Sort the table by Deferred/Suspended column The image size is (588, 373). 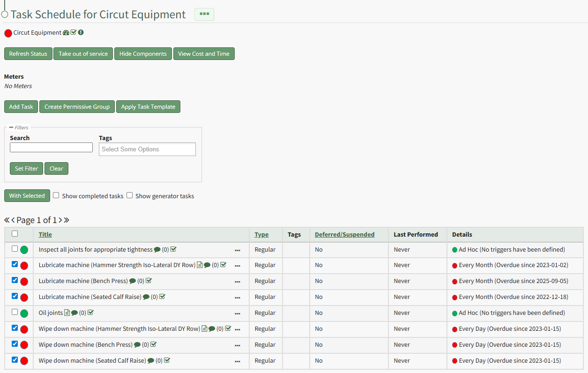pos(344,234)
